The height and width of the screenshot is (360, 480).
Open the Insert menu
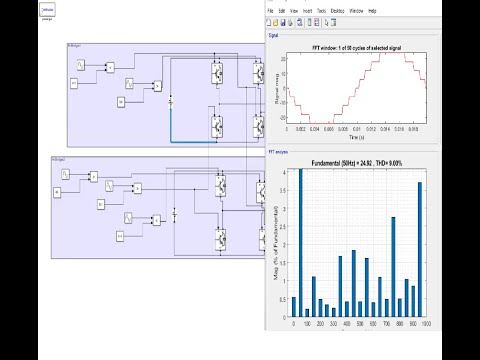(x=307, y=11)
